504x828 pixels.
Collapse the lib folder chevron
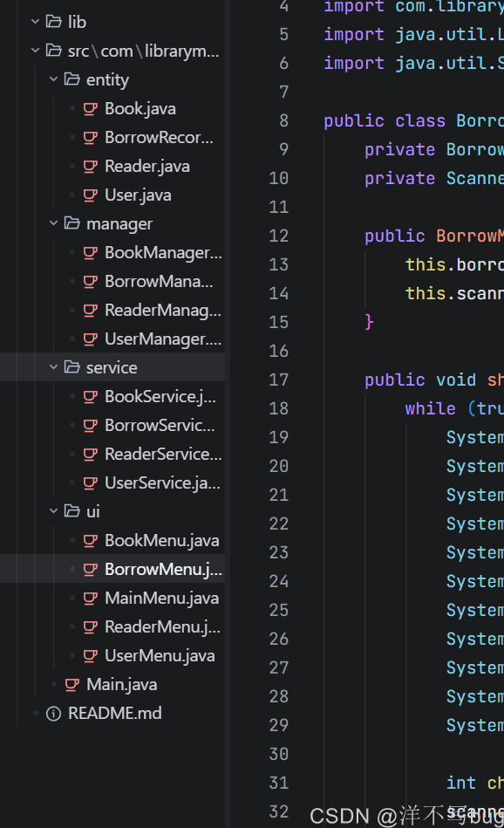click(x=36, y=22)
